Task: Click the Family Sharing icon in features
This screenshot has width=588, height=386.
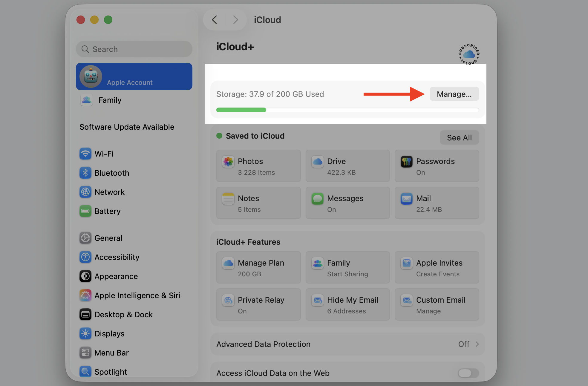Action: tap(317, 264)
